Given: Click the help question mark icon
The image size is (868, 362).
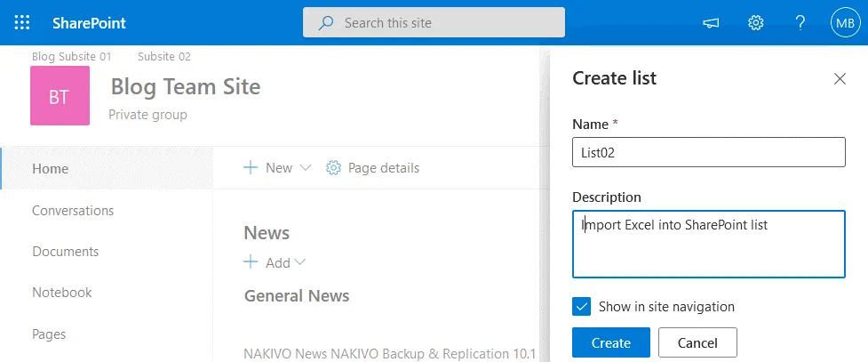Looking at the screenshot, I should coord(800,22).
